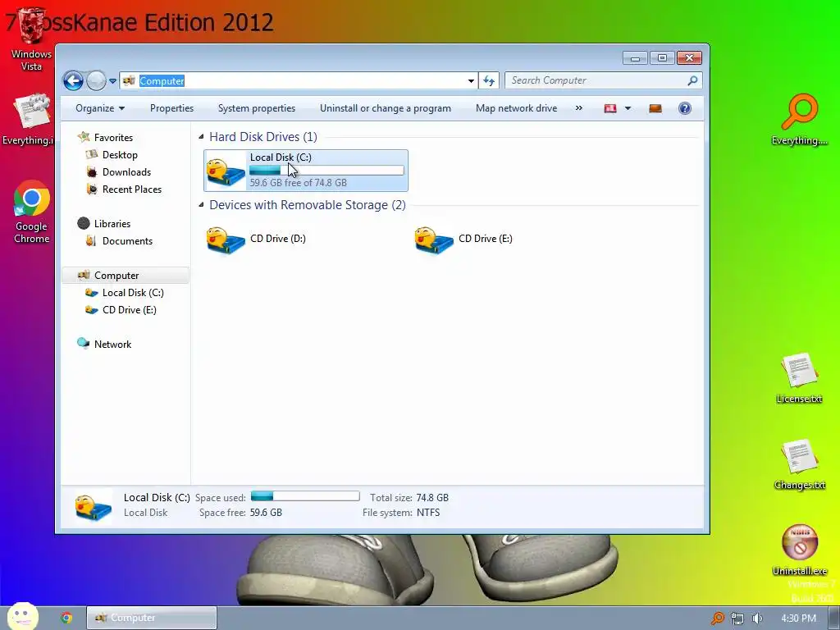
Task: Click the Computer taskbar button
Action: [x=152, y=618]
